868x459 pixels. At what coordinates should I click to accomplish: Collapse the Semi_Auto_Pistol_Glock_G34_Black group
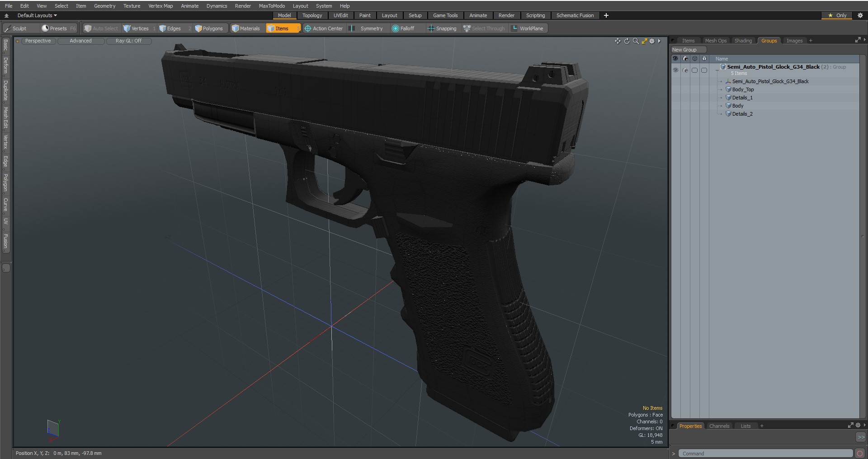click(717, 70)
